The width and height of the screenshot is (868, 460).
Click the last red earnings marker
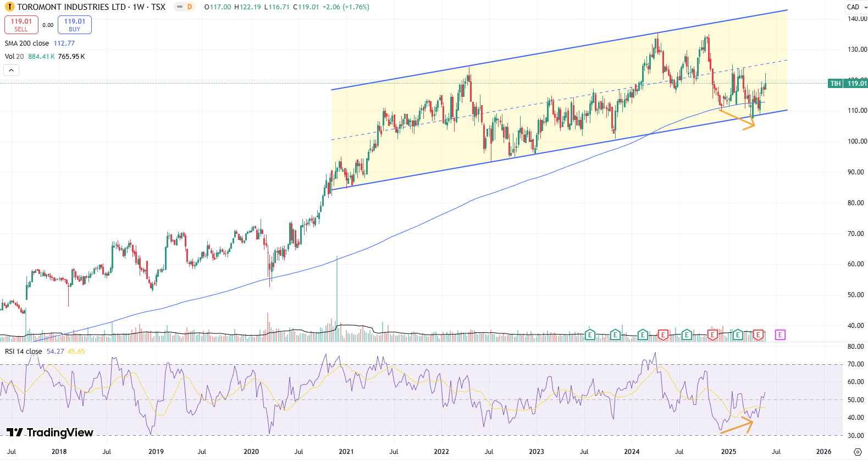[x=759, y=335]
